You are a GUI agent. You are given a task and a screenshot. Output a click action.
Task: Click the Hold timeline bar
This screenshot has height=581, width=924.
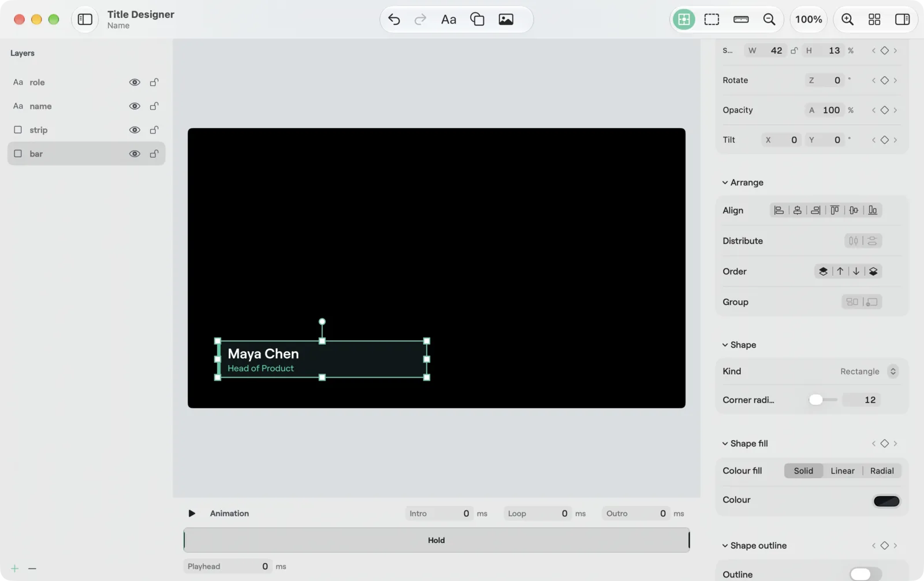tap(437, 541)
